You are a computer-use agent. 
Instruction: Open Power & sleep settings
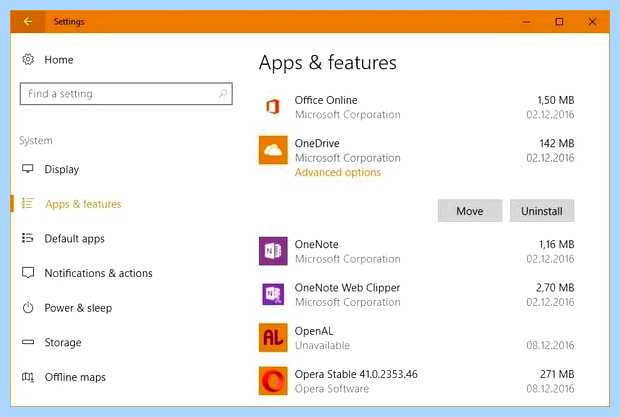78,308
